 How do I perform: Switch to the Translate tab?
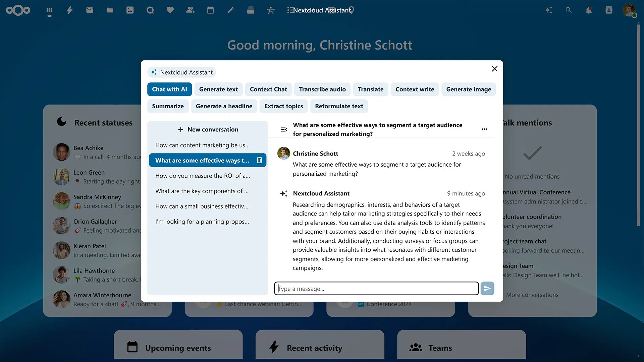click(370, 89)
